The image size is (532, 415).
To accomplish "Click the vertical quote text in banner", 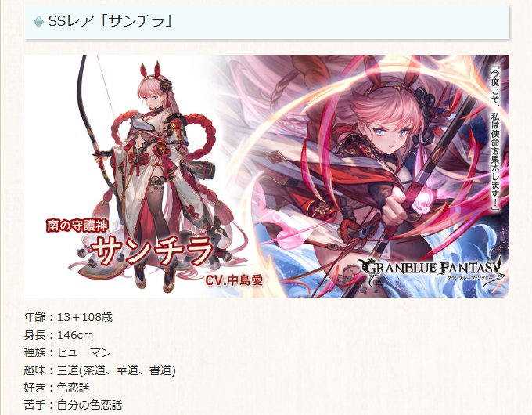I will (x=496, y=136).
